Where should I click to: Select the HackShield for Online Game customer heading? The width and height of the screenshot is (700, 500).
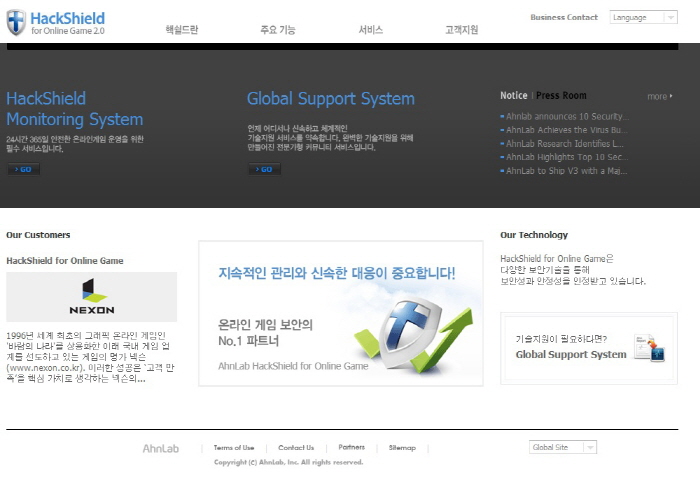[65, 261]
